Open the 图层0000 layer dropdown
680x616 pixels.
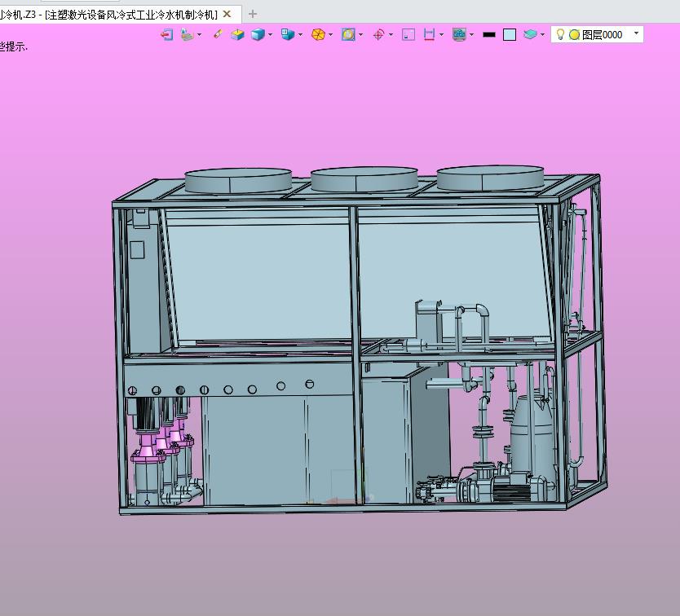click(x=636, y=33)
